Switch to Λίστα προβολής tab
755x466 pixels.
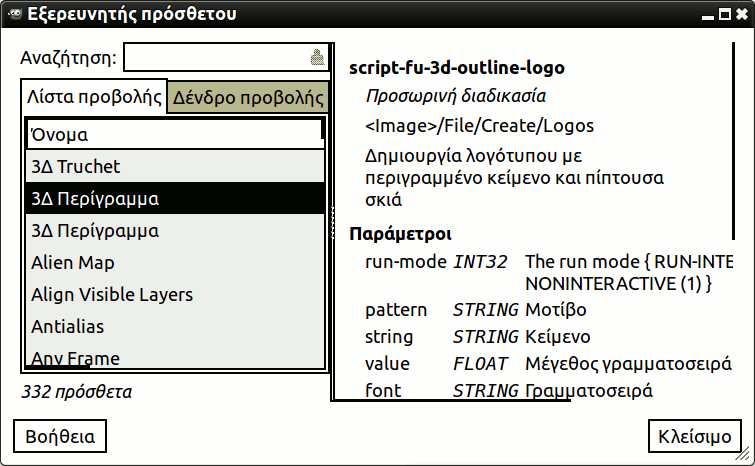coord(94,97)
